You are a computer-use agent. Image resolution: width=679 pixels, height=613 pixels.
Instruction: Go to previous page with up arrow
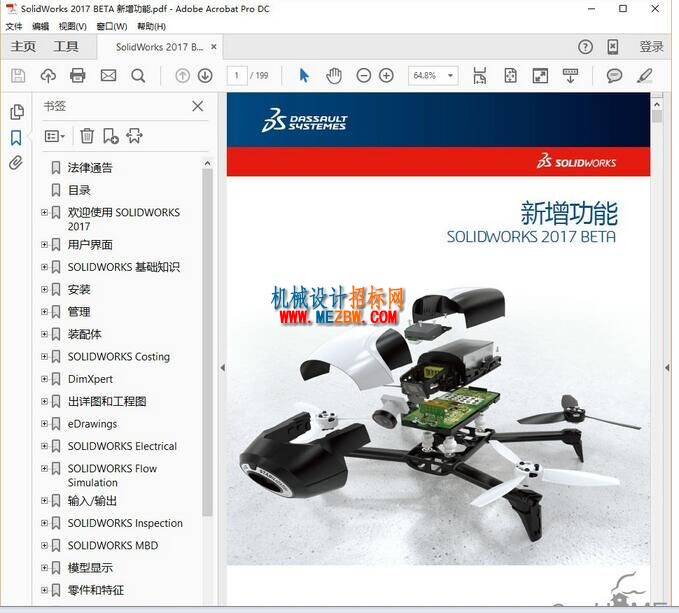tap(183, 76)
